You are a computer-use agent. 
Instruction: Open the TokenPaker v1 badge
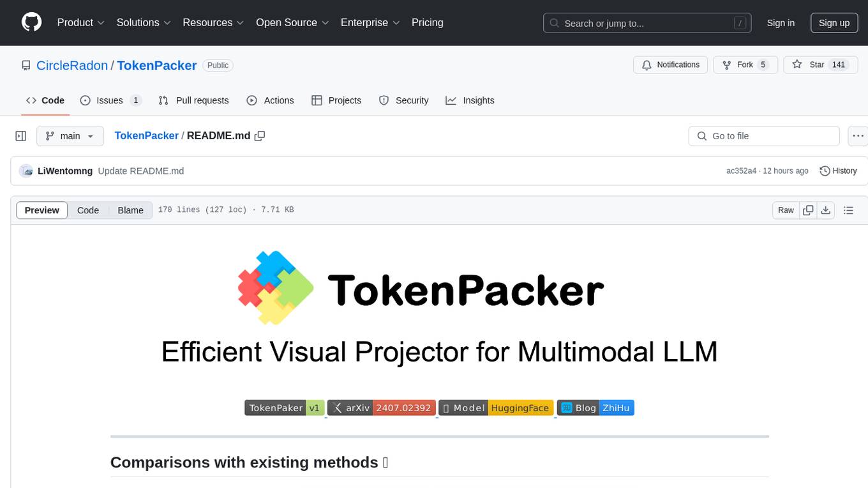(285, 408)
